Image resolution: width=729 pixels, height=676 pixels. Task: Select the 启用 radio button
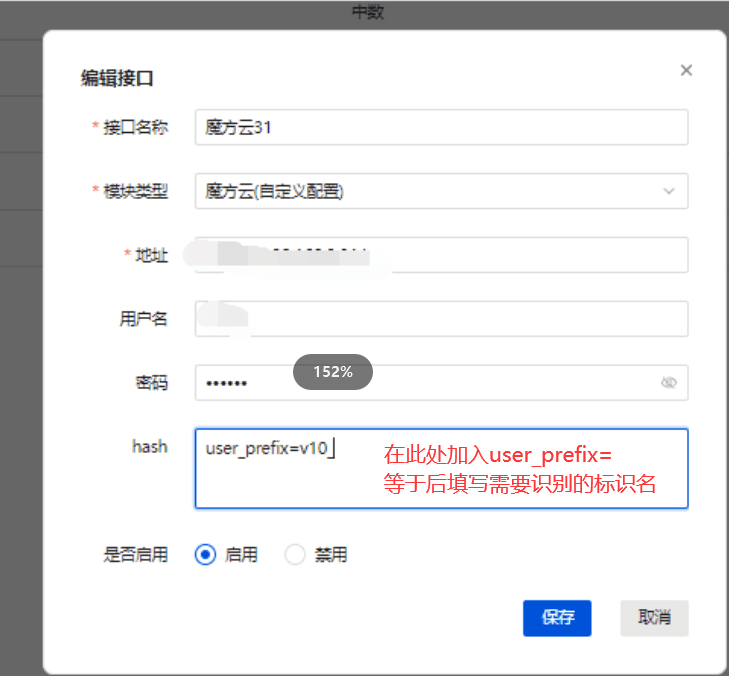[x=205, y=554]
